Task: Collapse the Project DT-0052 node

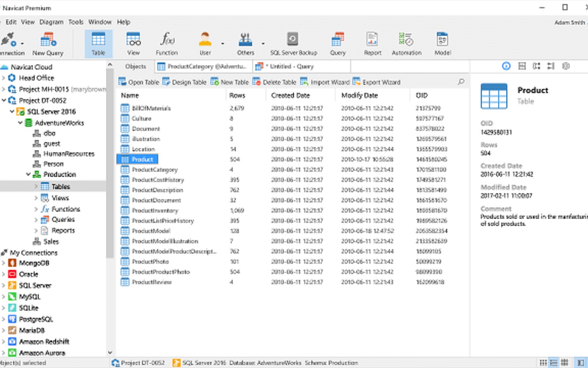Action: point(4,101)
